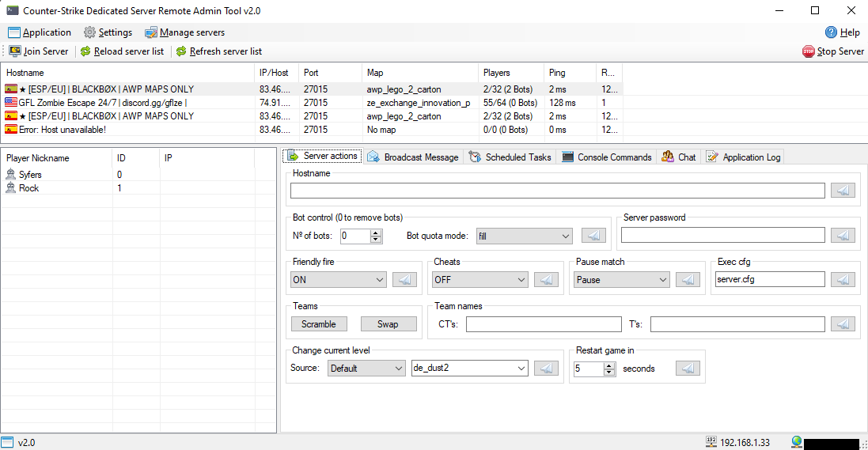Apply the Friendly fire setting
Viewport: 868px width, 450px height.
pyautogui.click(x=404, y=279)
